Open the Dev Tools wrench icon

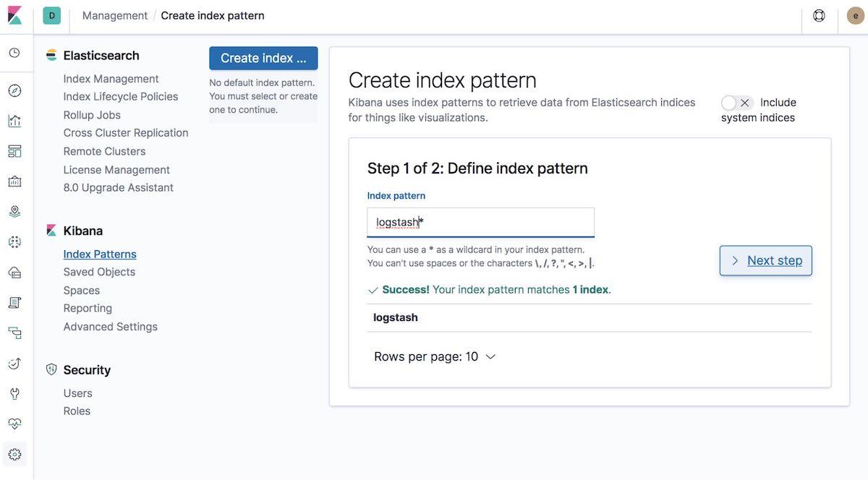tap(14, 394)
